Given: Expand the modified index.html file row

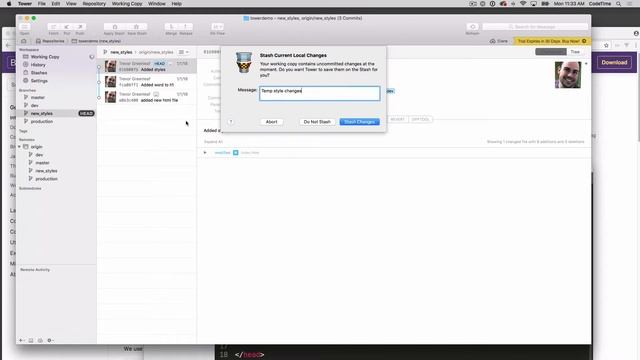Looking at the screenshot, I should pyautogui.click(x=205, y=153).
